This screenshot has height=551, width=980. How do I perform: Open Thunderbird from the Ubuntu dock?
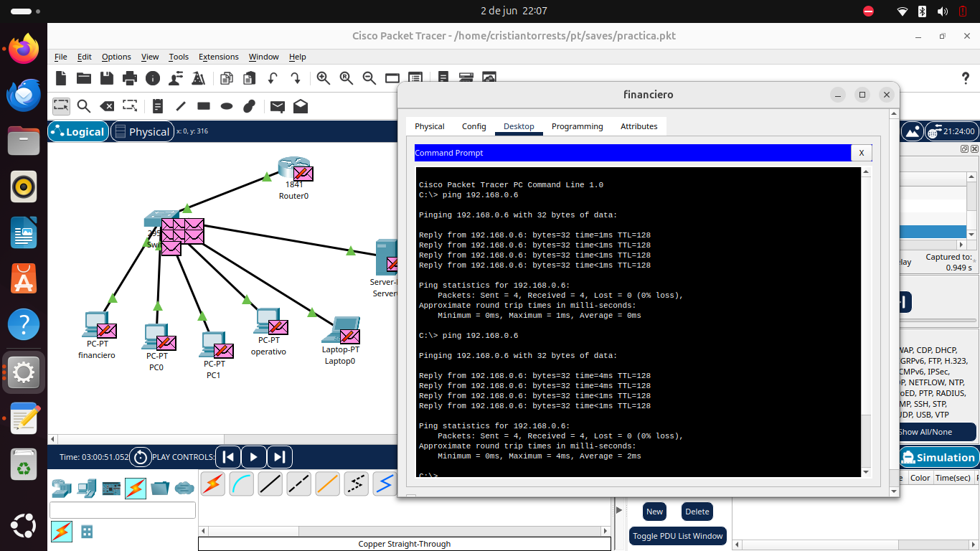click(x=24, y=94)
